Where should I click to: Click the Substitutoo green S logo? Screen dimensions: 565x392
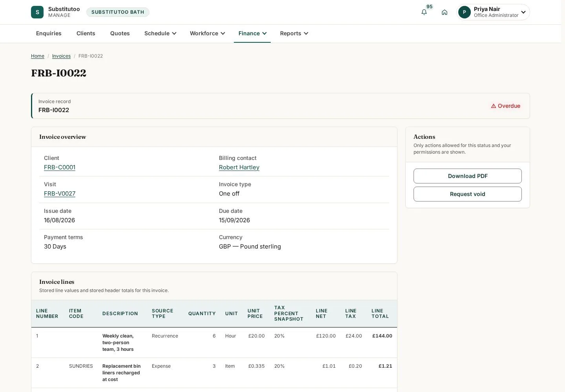tap(37, 12)
